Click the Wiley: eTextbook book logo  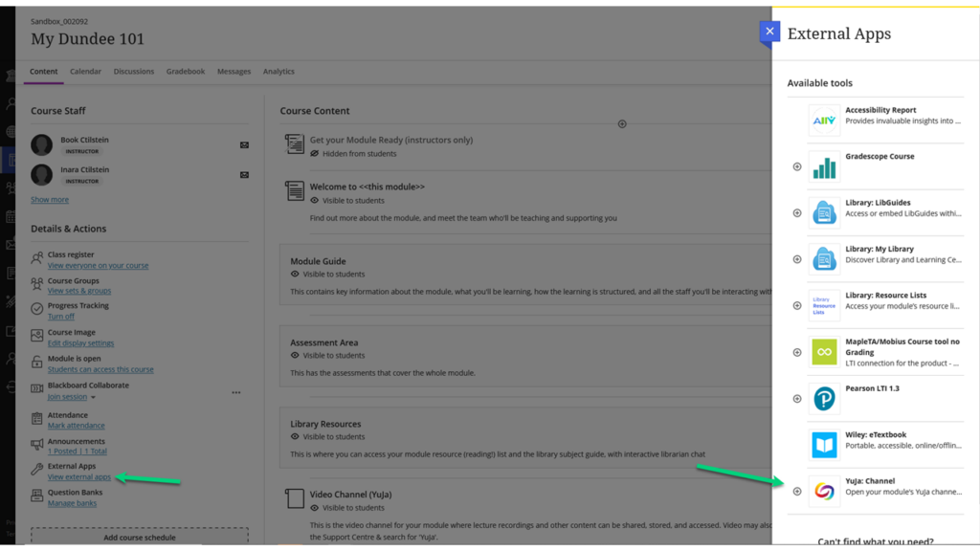coord(824,445)
